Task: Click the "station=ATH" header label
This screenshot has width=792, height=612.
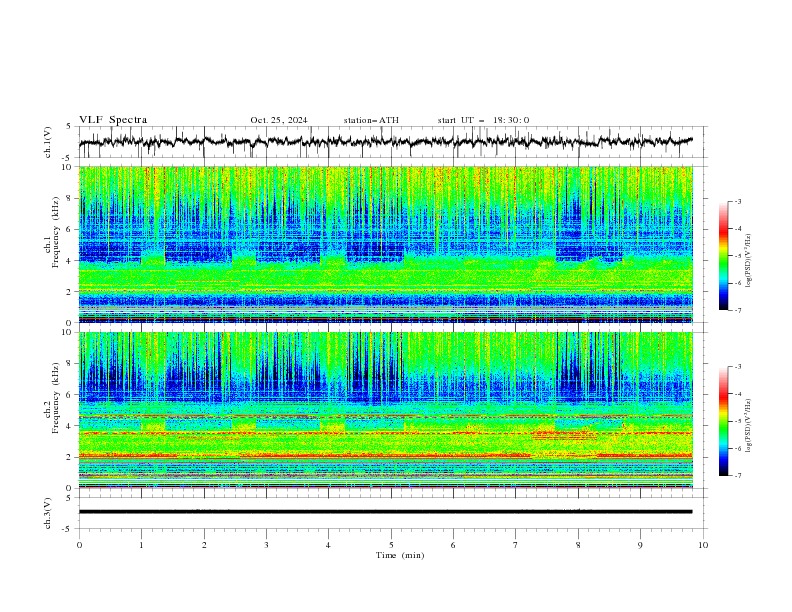Action: [371, 120]
